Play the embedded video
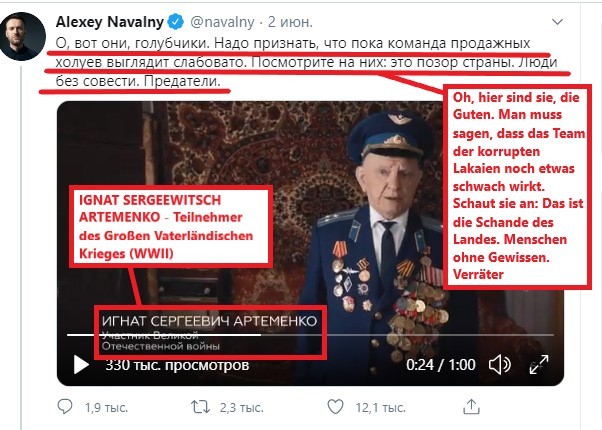The height and width of the screenshot is (430, 602). tap(81, 365)
